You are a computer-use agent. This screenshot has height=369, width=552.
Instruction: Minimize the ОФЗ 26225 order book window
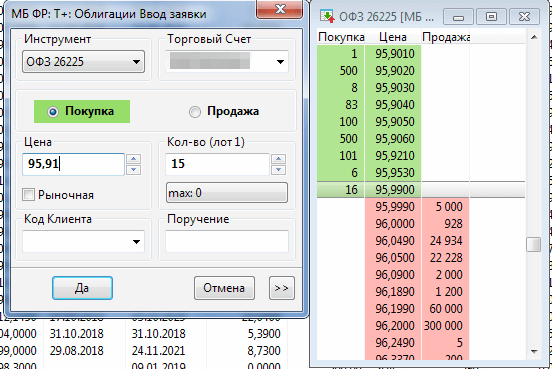tap(458, 17)
